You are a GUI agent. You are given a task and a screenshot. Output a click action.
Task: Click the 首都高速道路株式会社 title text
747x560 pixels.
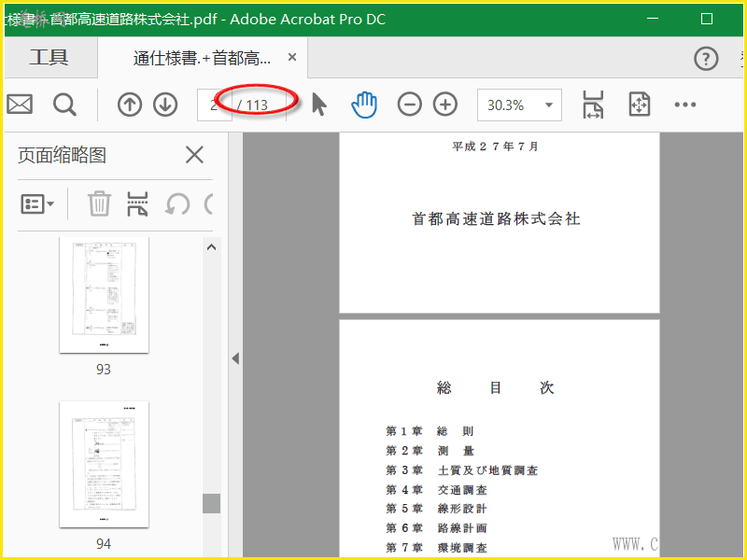click(496, 219)
